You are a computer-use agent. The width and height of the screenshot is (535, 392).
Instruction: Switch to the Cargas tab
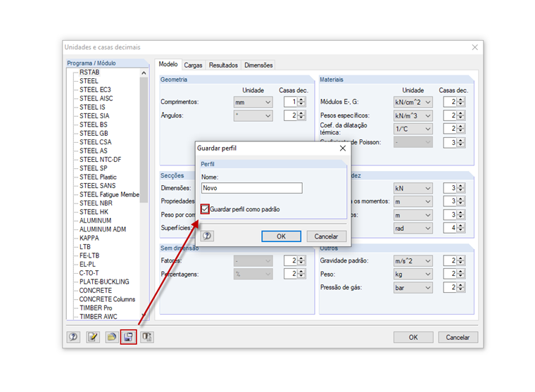(x=193, y=65)
